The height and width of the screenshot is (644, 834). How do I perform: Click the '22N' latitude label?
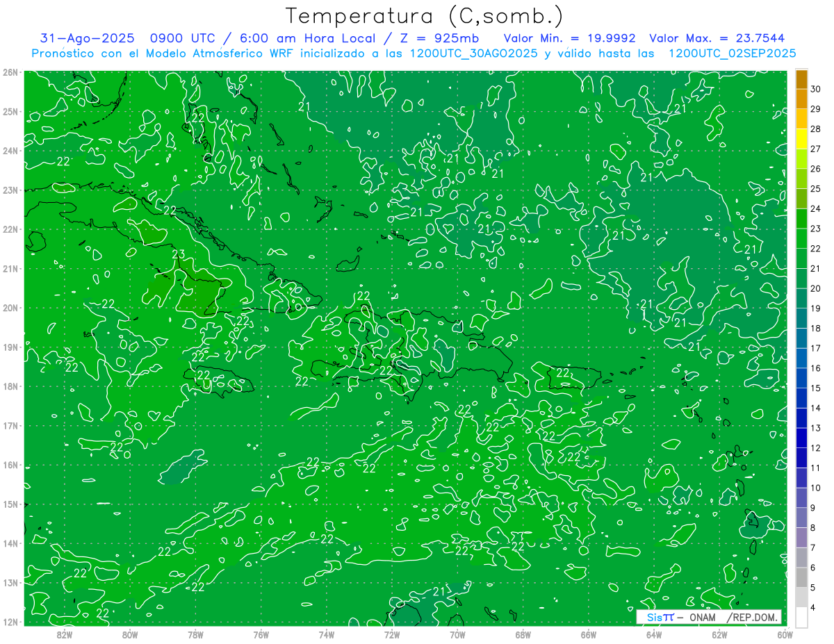(10, 229)
